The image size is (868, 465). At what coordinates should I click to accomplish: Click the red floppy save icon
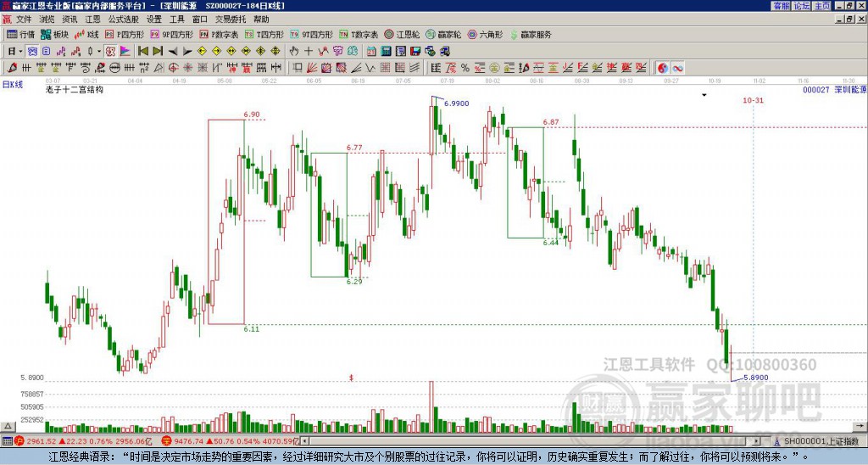coord(415,51)
